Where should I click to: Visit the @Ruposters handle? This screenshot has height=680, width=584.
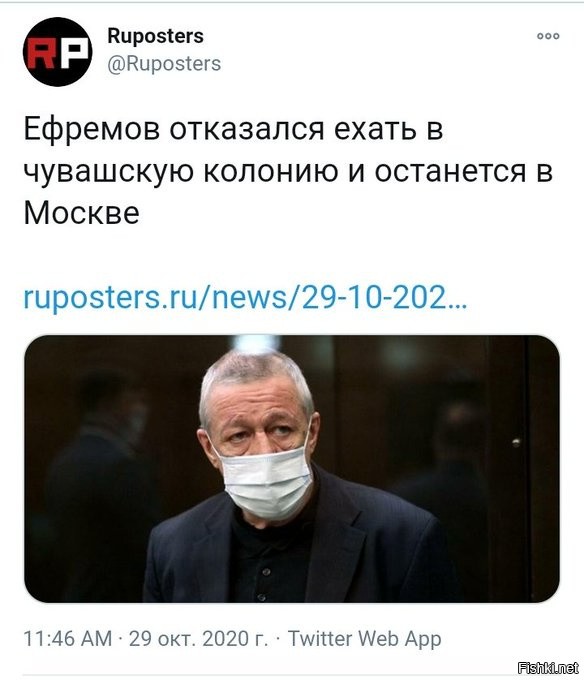(164, 64)
